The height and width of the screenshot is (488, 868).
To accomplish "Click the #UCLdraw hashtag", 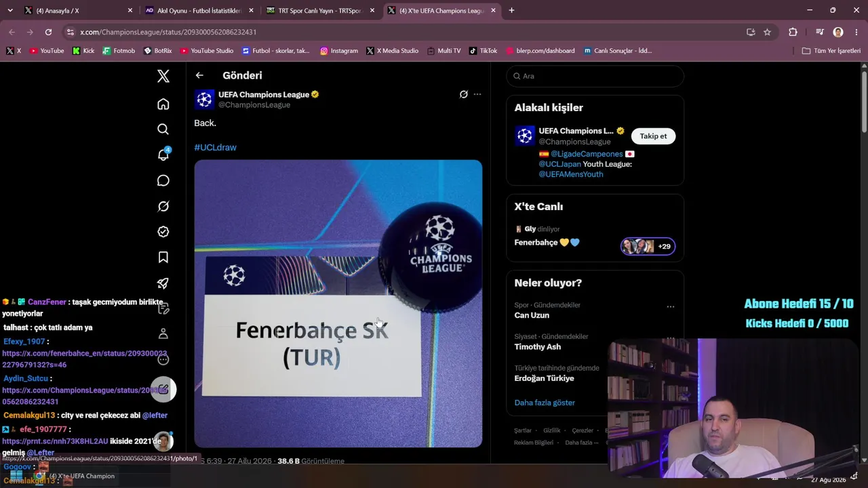I will tap(216, 147).
